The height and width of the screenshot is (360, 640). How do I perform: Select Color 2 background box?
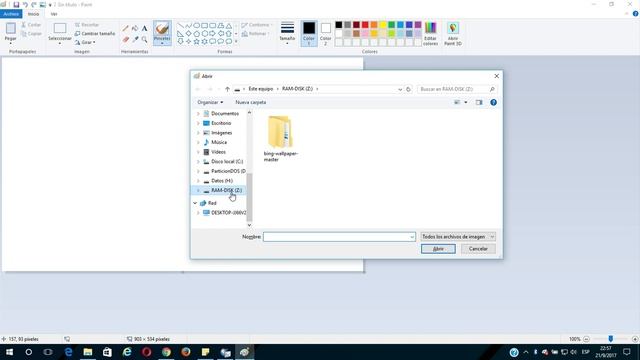326,33
